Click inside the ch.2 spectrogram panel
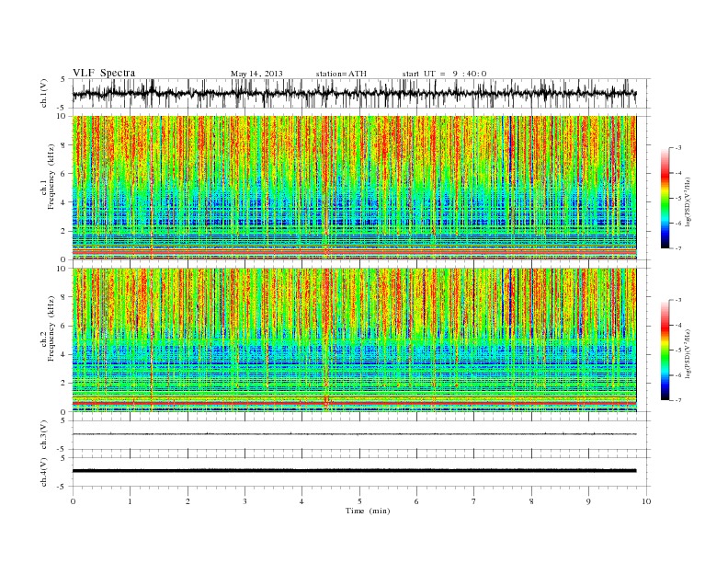This screenshot has width=728, height=563. click(x=354, y=340)
